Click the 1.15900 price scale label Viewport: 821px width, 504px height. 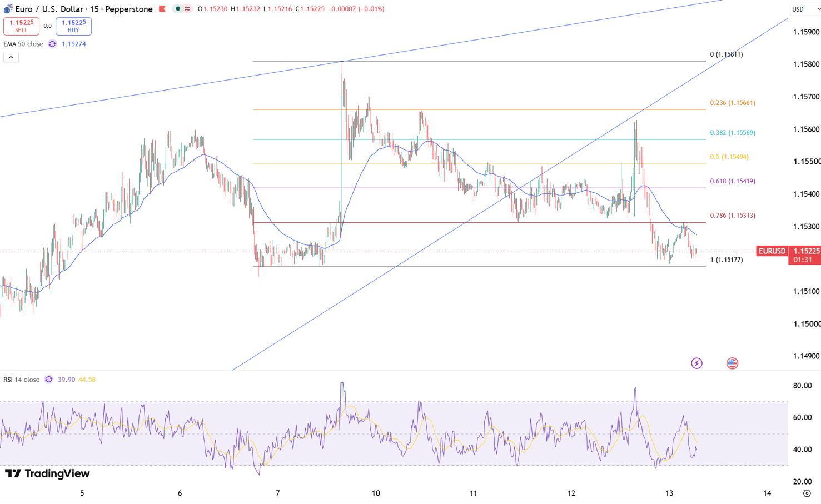point(806,32)
